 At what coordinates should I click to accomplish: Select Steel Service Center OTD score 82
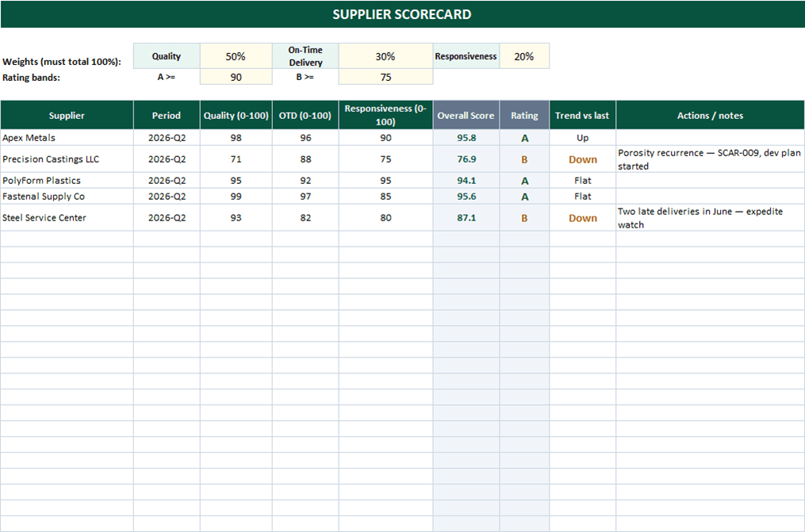(x=305, y=217)
